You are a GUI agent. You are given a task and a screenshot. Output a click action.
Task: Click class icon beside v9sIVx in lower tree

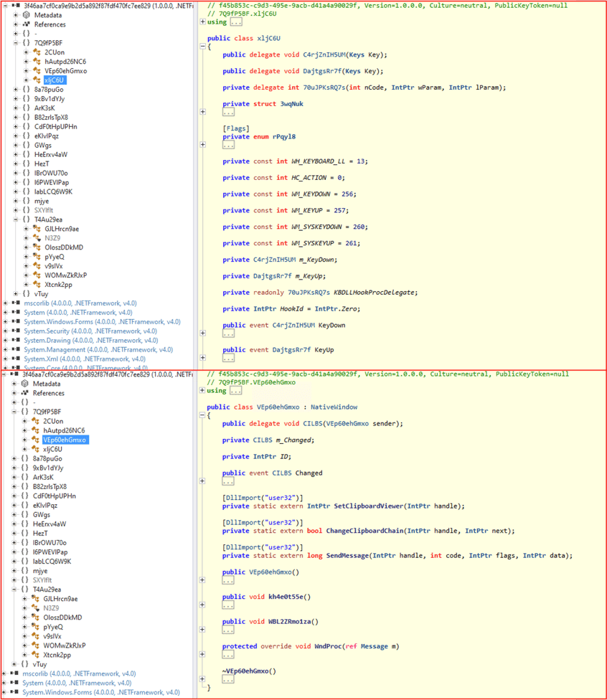(x=35, y=636)
